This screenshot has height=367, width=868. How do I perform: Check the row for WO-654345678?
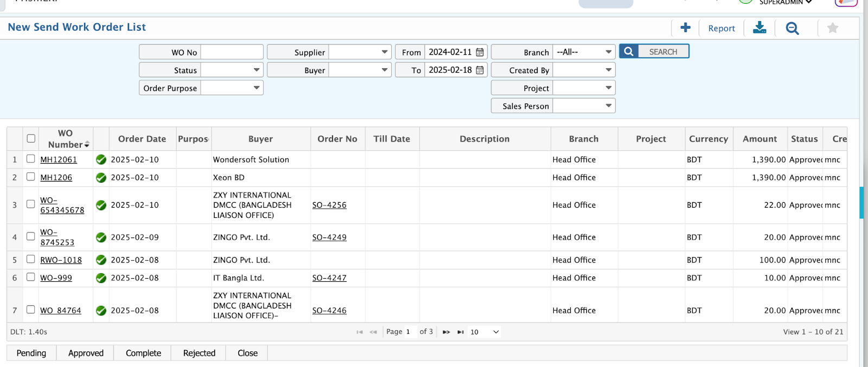[x=31, y=204]
